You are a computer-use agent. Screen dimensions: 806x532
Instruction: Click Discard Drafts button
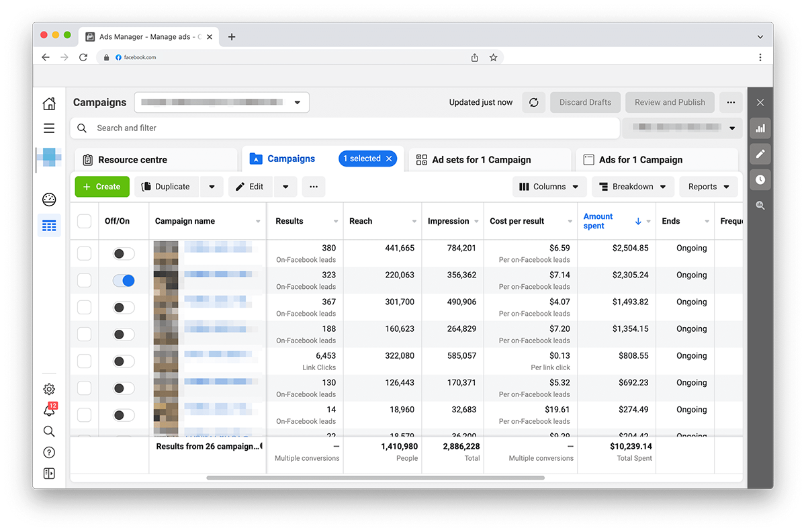coord(586,102)
